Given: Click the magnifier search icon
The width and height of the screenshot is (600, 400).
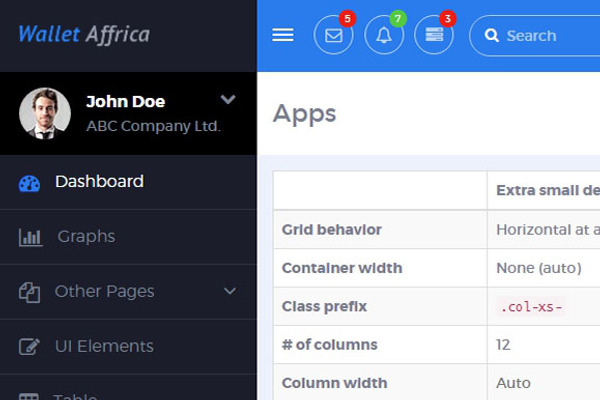Looking at the screenshot, I should point(491,35).
